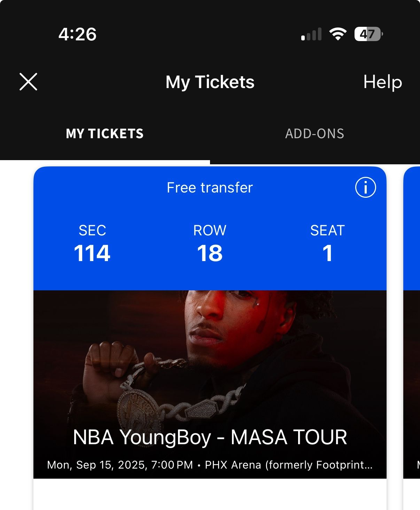
Task: Tap the white area below the ticket image
Action: [x=210, y=494]
